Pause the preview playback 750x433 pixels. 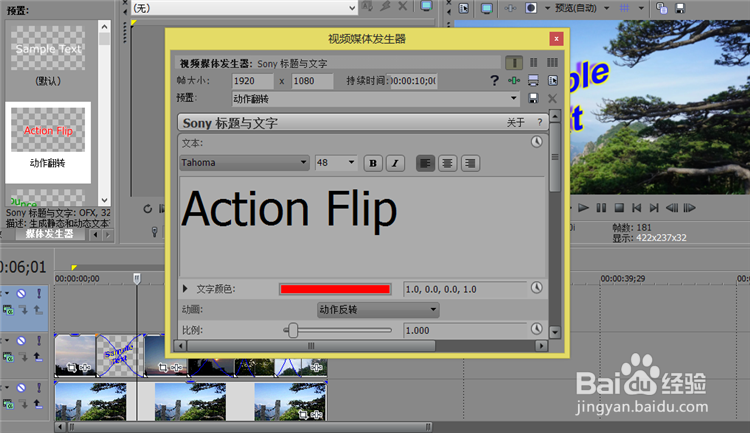[601, 208]
